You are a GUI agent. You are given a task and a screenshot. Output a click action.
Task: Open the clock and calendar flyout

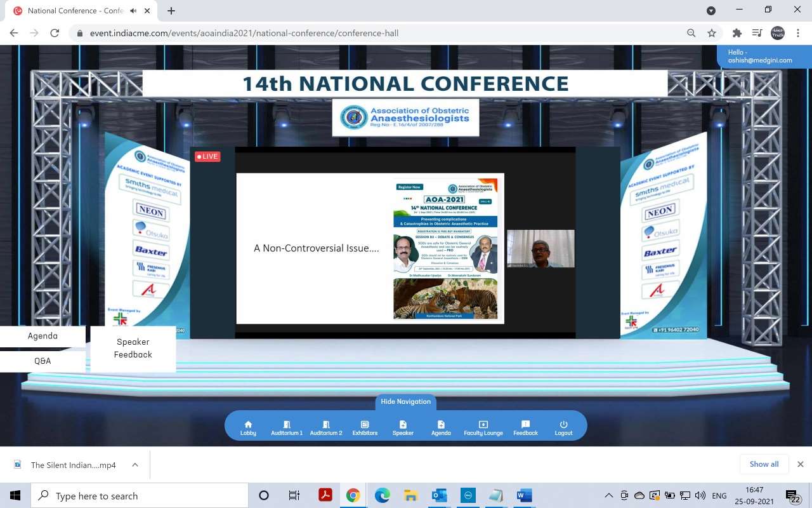pyautogui.click(x=756, y=496)
